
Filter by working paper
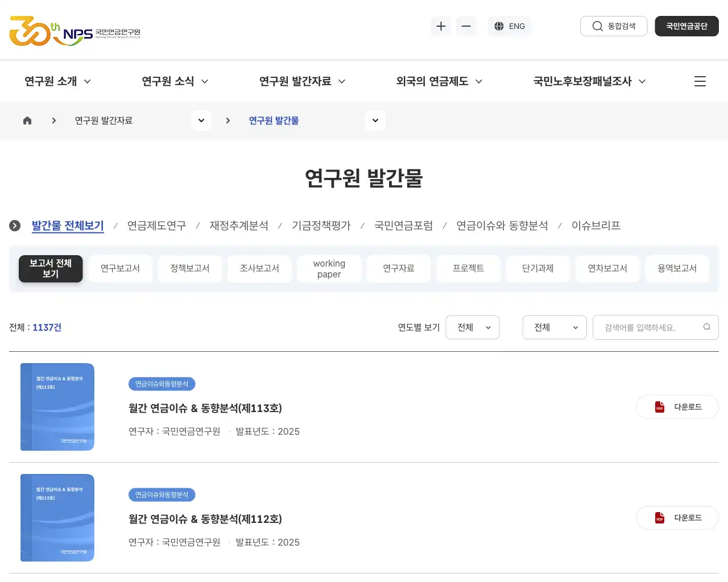tap(329, 268)
